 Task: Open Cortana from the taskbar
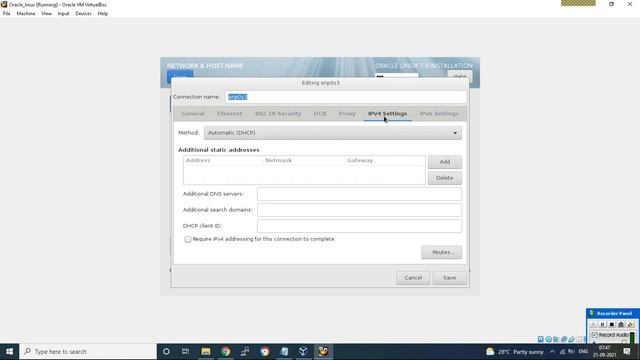point(166,351)
